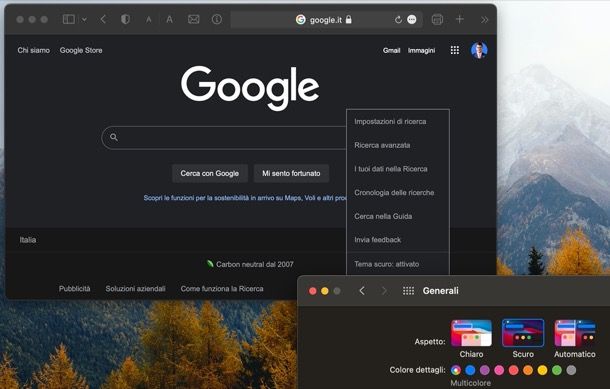Open Safari privacy report shield icon

tap(125, 19)
